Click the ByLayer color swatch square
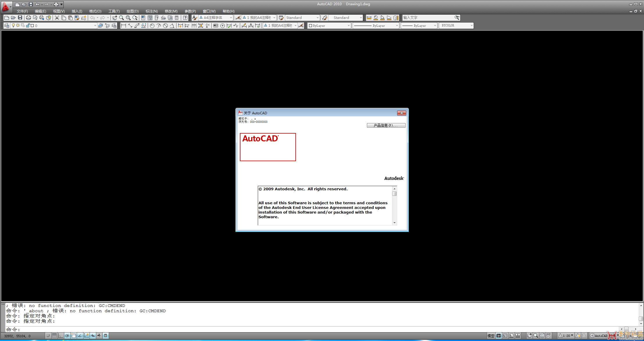644x341 pixels. click(311, 26)
